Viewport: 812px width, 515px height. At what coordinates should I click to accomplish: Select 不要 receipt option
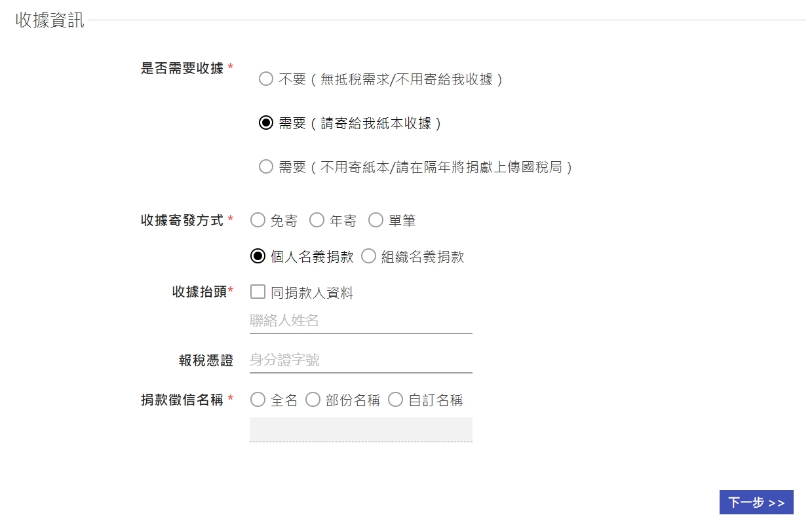[x=265, y=79]
